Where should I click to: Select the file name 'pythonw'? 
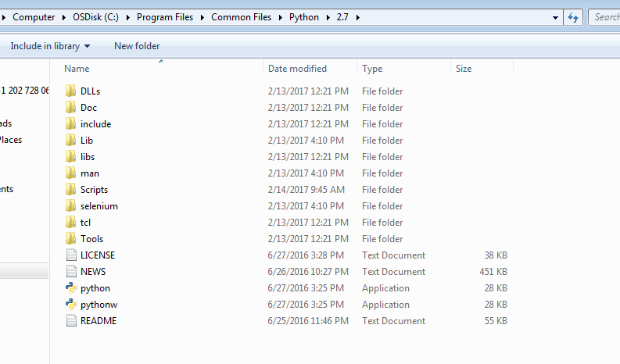tap(99, 305)
